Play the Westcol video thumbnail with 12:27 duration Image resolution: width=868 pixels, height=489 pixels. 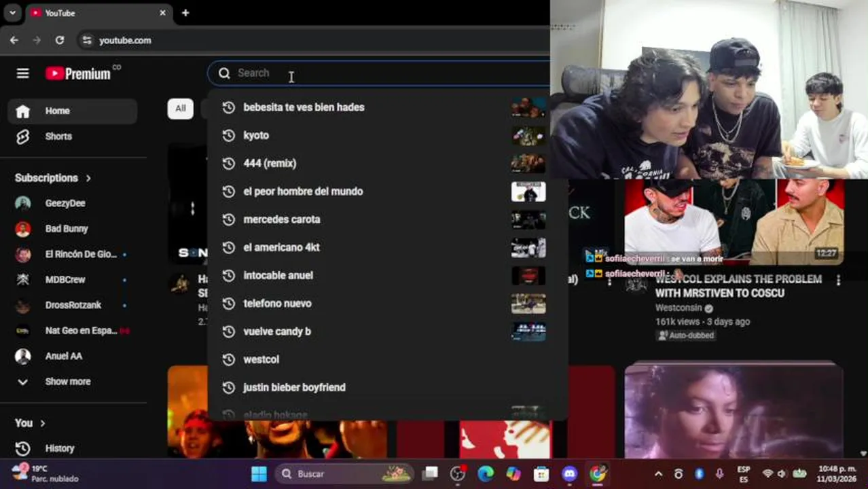[x=734, y=222]
